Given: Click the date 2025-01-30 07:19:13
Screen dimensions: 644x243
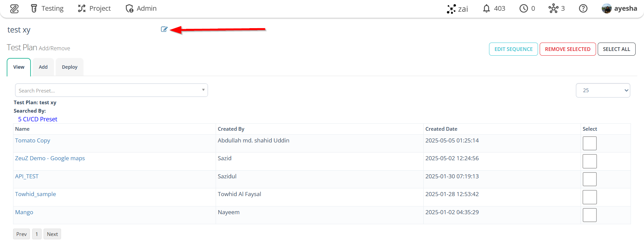Looking at the screenshot, I should [x=452, y=176].
